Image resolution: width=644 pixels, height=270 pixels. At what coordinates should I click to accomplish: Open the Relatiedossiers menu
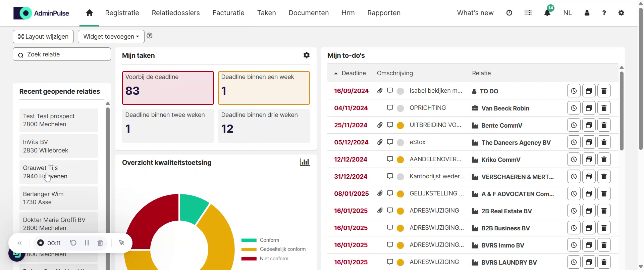pos(176,13)
